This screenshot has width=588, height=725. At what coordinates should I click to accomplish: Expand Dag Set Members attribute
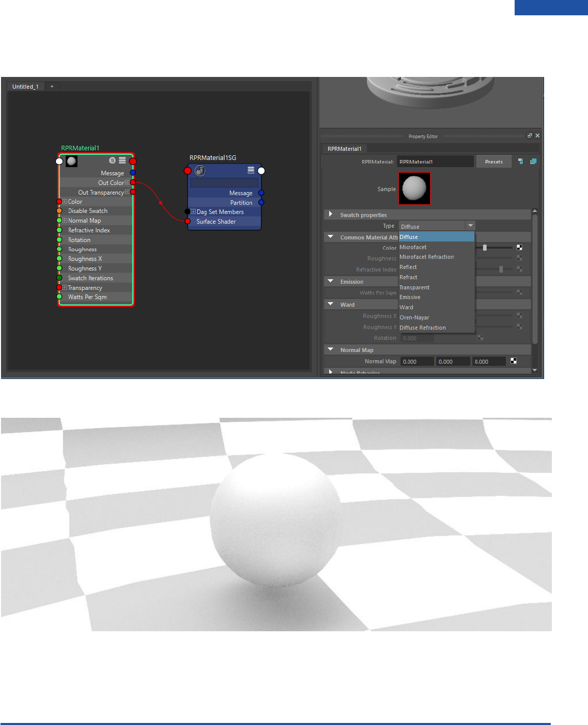[x=194, y=211]
